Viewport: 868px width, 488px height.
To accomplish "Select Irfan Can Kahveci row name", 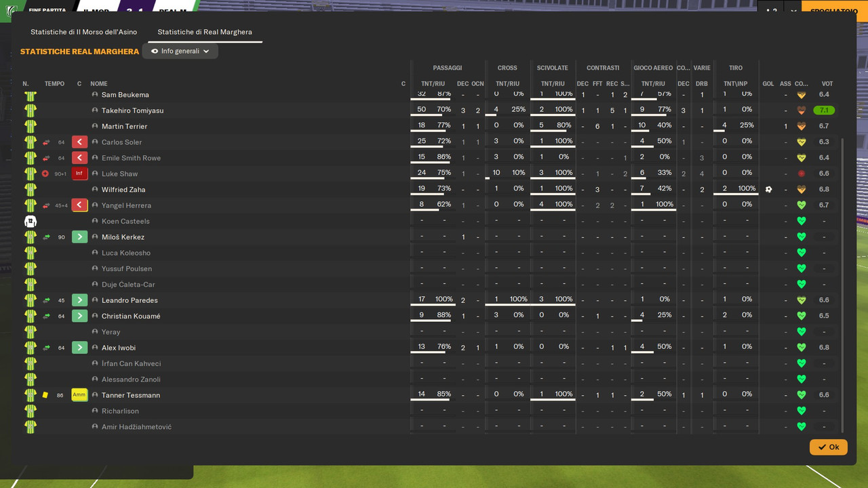I will pos(131,364).
